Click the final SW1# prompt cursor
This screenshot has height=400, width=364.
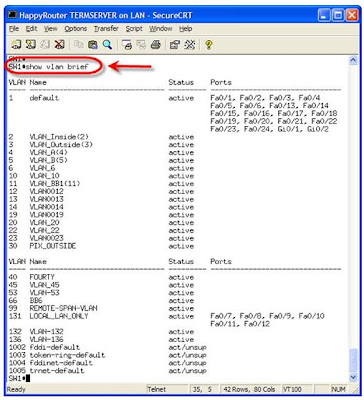pyautogui.click(x=28, y=378)
